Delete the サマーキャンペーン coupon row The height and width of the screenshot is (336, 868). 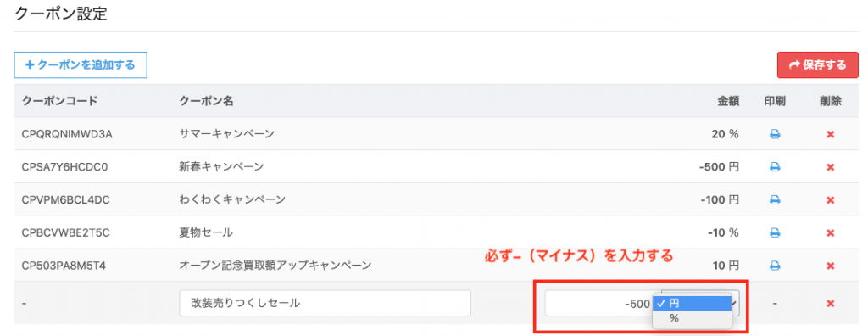click(x=831, y=134)
